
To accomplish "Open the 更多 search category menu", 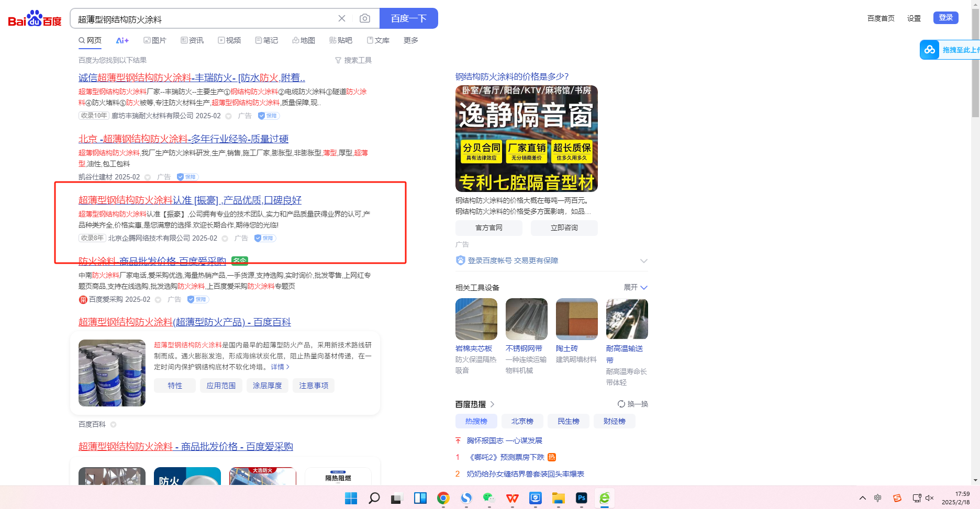I will (411, 40).
